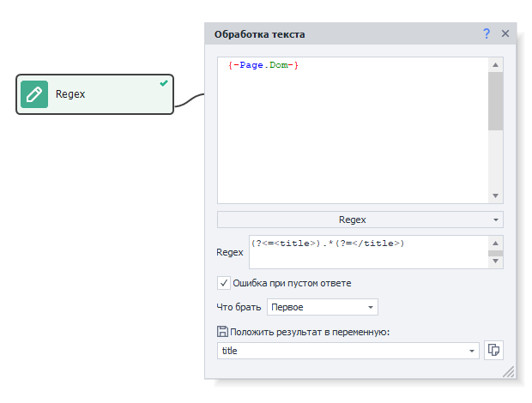Screen dimensions: 532x403
Task: Click the down arrow of the text area scrollbar
Action: click(x=495, y=196)
